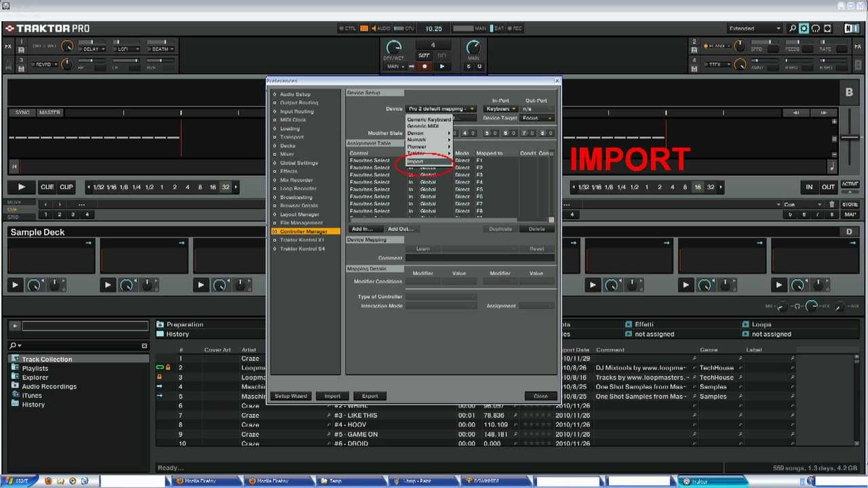Click the Firefox icon in Windows taskbar
Screen dimensions: 868x488
[x=48, y=481]
